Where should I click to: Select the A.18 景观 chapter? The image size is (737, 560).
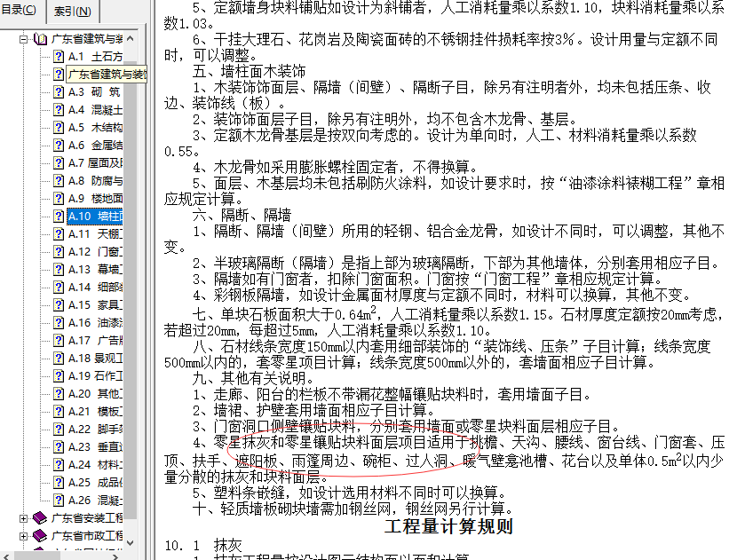(x=95, y=359)
